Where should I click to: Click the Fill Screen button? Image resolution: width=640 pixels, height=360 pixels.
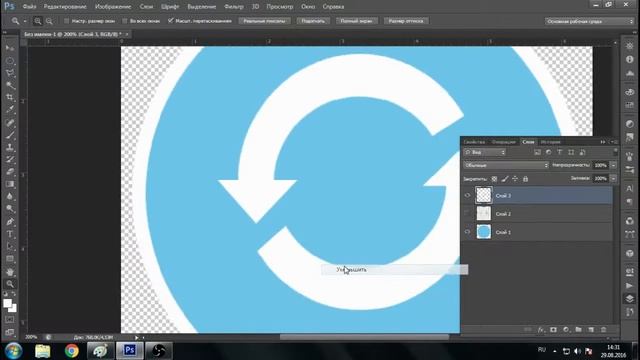(x=356, y=21)
